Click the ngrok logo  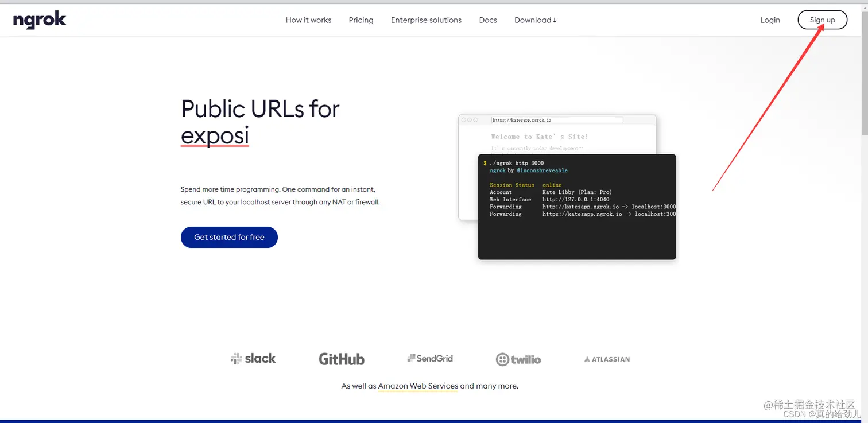click(x=40, y=20)
